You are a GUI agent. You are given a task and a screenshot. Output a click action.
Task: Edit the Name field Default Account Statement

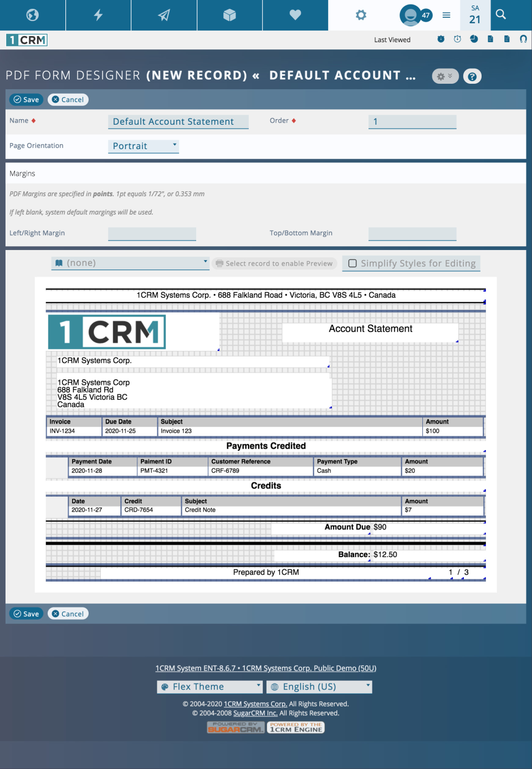point(178,122)
